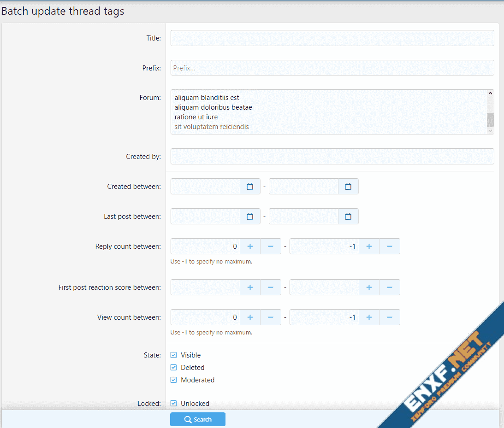
Task: Increase First post reaction score minimum
Action: pos(250,287)
